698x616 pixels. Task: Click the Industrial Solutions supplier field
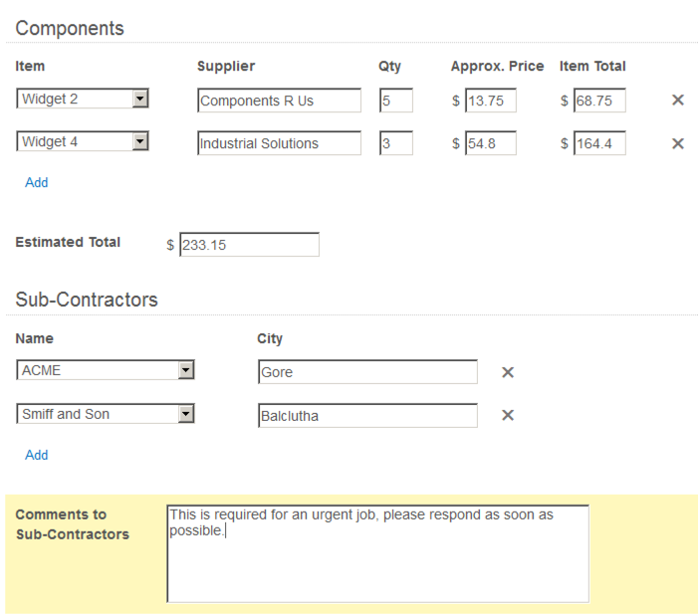(x=279, y=143)
